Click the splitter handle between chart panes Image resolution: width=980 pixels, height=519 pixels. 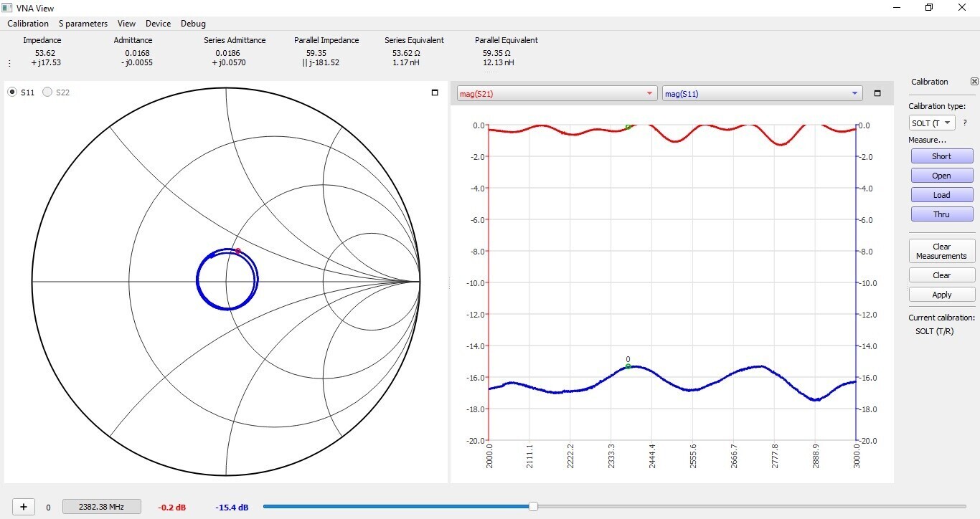[449, 284]
